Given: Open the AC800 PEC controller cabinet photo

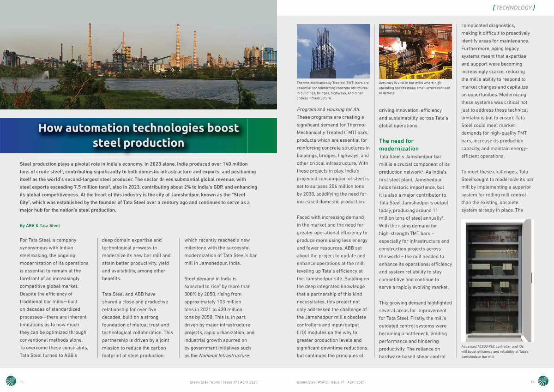Looking at the screenshot, I should pyautogui.click(x=497, y=280).
